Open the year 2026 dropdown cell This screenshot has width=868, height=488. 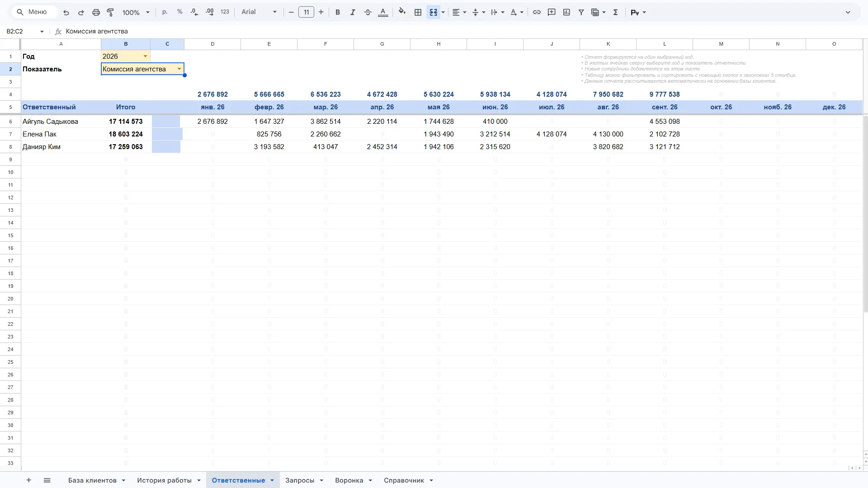[x=126, y=56]
